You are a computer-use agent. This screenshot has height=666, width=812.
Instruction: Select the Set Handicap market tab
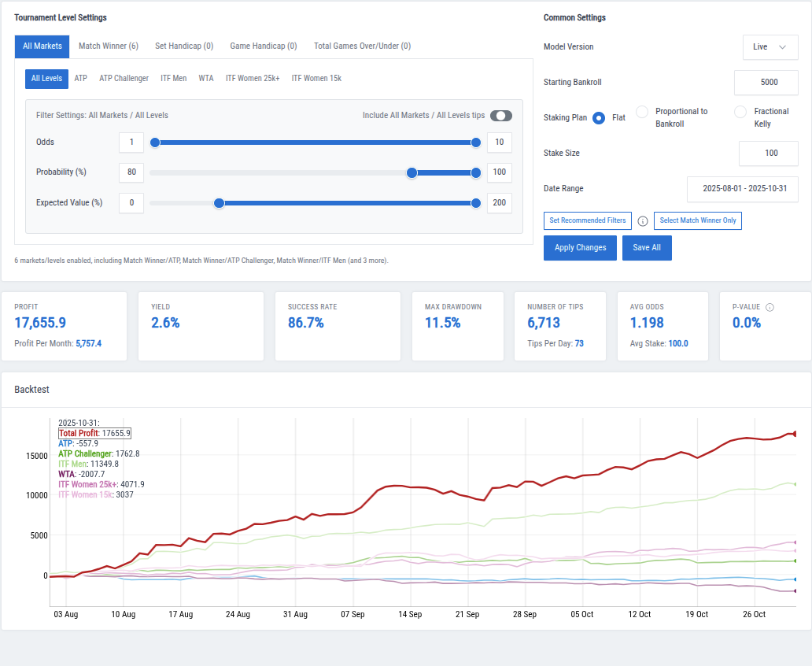[183, 46]
